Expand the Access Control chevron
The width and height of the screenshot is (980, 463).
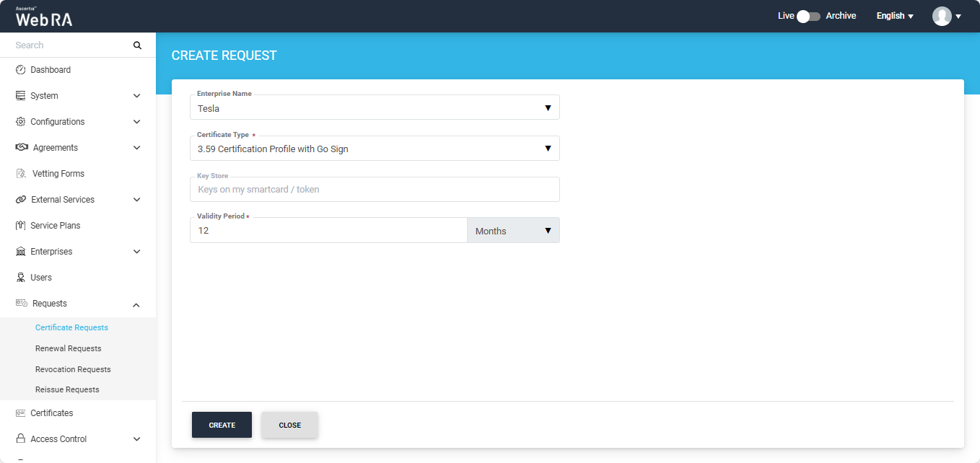137,439
